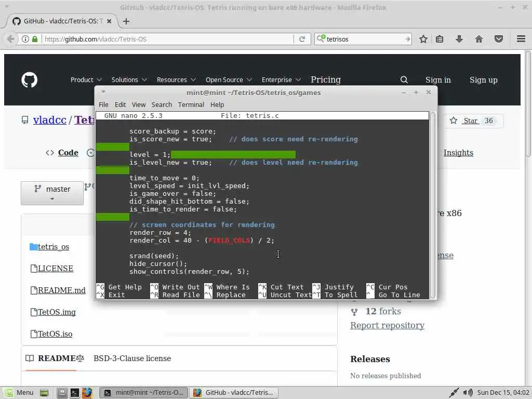Click the Sign up link

[x=484, y=79]
